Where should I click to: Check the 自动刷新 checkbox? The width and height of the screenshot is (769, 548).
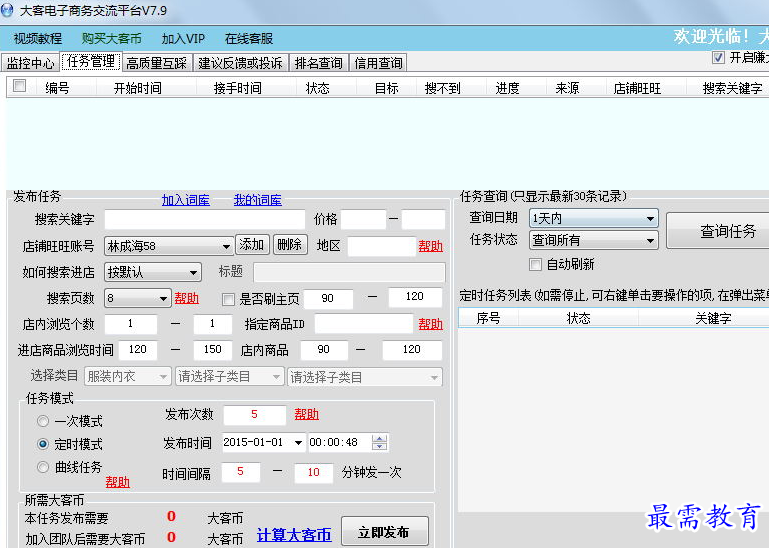535,264
